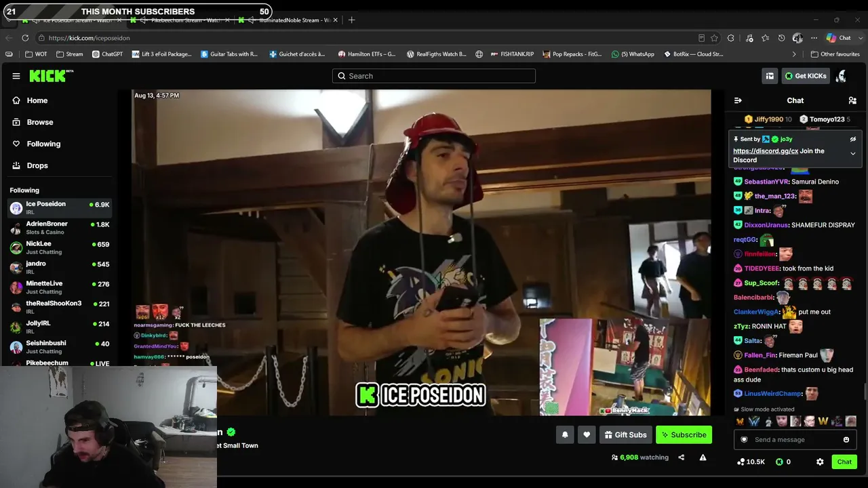This screenshot has width=868, height=488.
Task: Open the Kick dashboard panel icon
Action: tap(770, 76)
